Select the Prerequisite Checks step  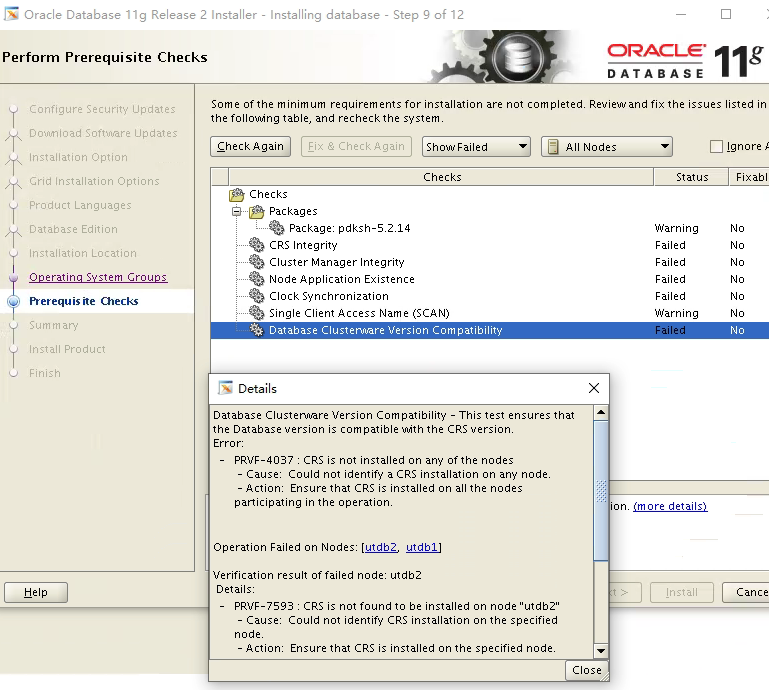83,301
